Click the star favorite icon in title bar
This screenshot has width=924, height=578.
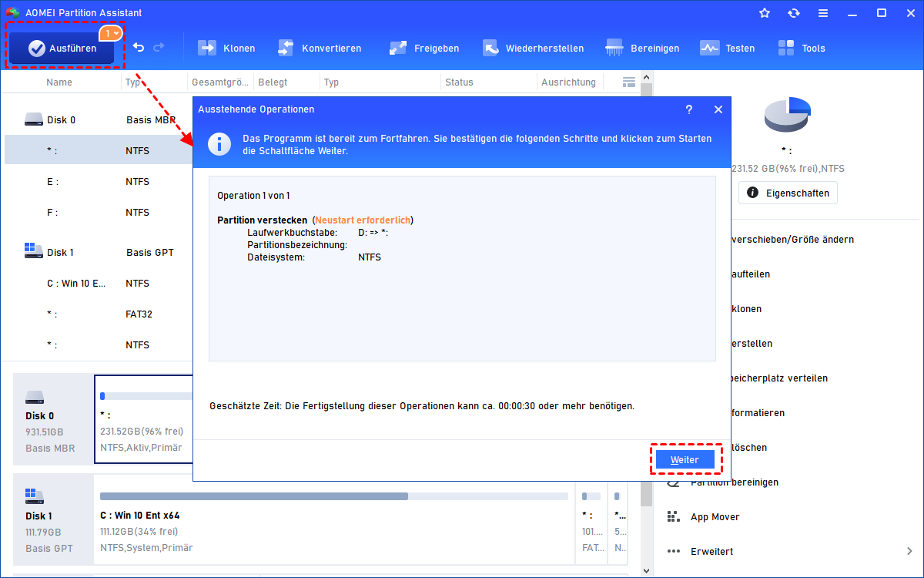[x=765, y=13]
